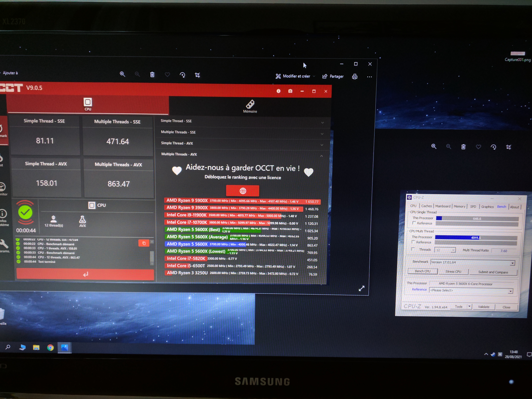Open the Mainboard tab in CPU-Z
Image resolution: width=532 pixels, height=399 pixels.
(x=443, y=206)
